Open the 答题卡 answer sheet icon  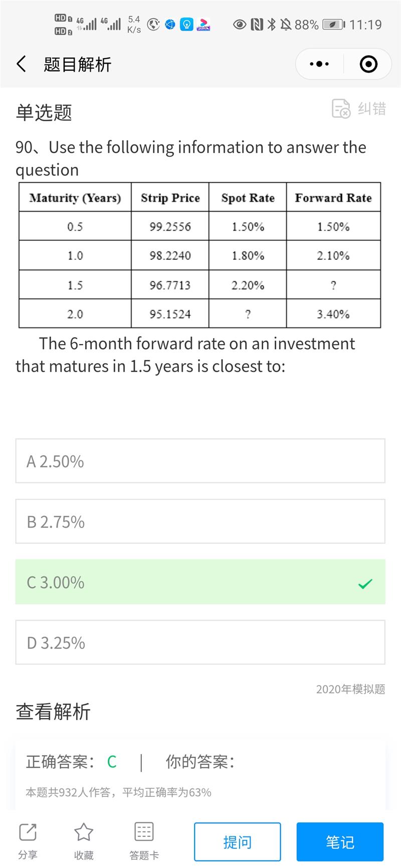point(144,832)
